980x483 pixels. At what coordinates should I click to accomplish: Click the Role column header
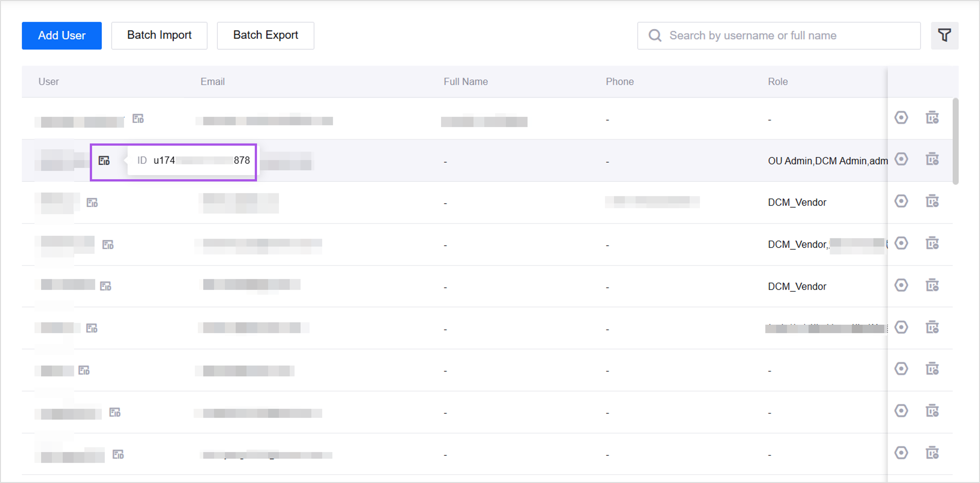777,81
